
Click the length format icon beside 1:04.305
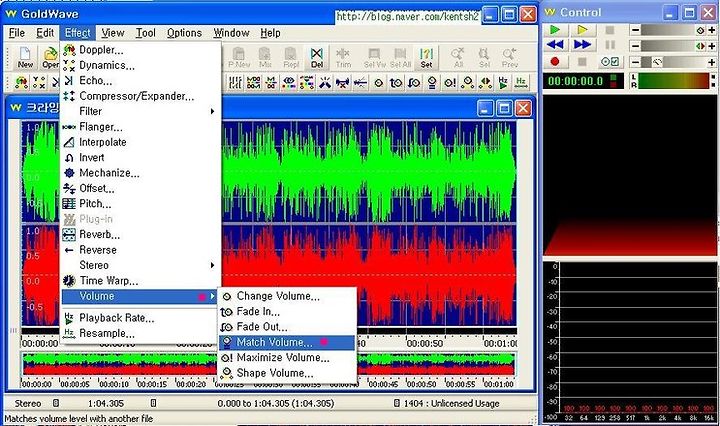pos(153,403)
